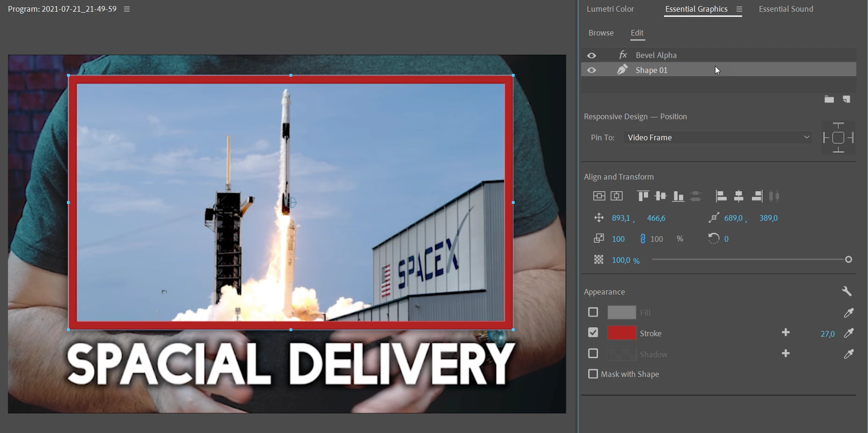Click the Rotation icon
This screenshot has height=433, width=868.
click(x=714, y=238)
